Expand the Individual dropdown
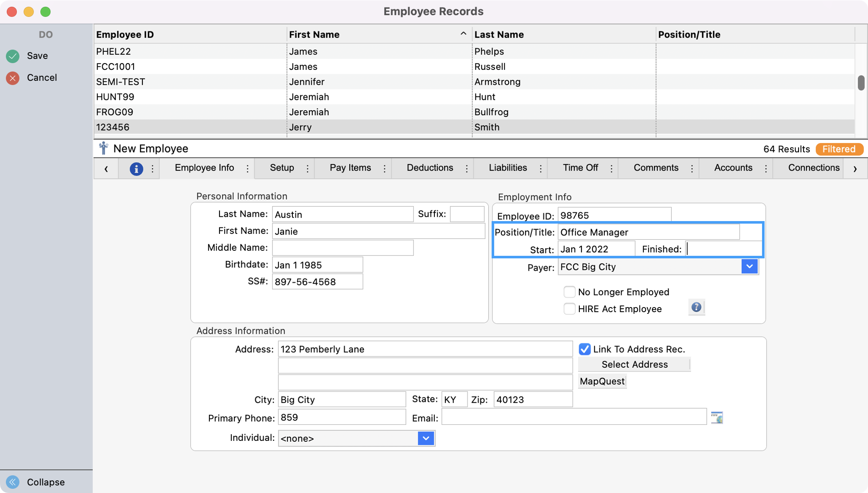868x493 pixels. click(426, 438)
